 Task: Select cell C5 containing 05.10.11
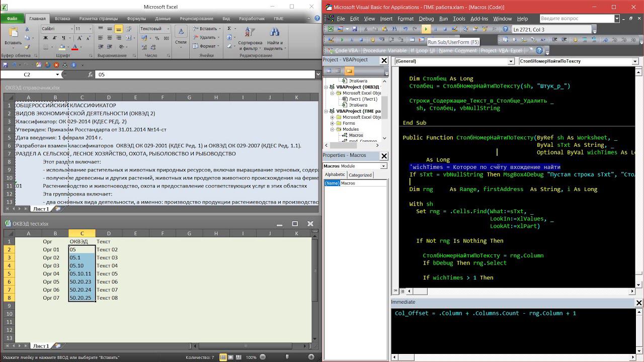(x=82, y=274)
